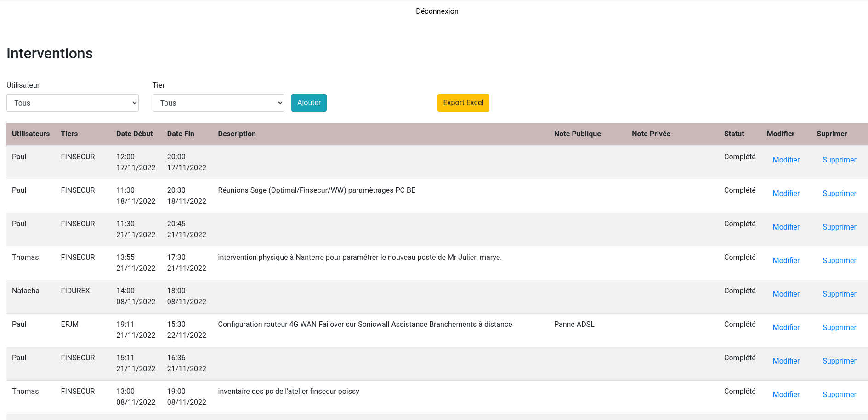Click the Déconnexion link
Screen dimensions: 868x420
[437, 11]
